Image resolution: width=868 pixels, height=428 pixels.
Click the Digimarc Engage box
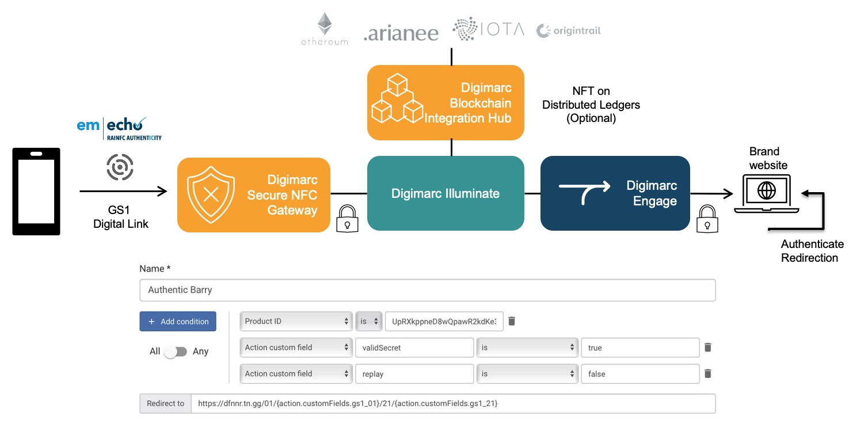click(615, 193)
